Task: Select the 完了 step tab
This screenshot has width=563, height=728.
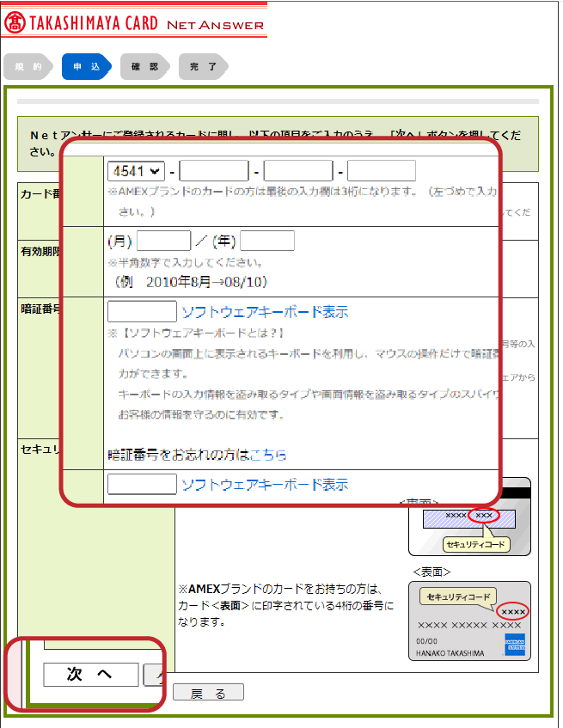Action: point(204,66)
